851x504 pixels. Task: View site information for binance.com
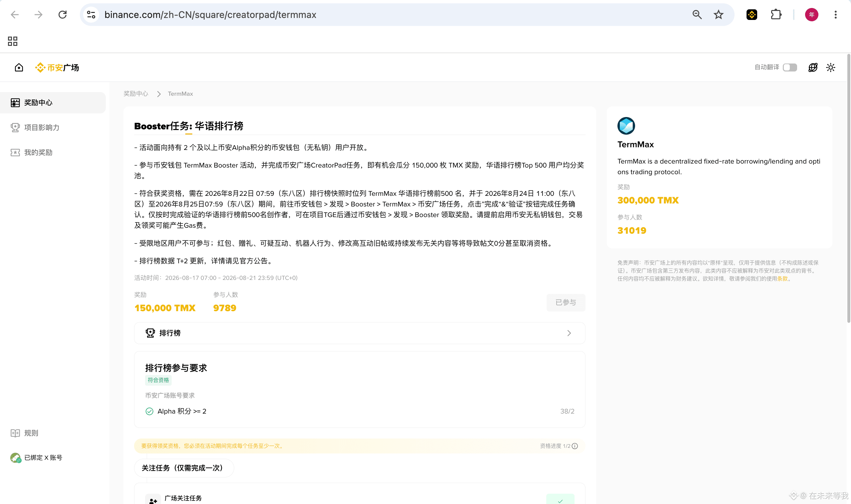pos(91,15)
